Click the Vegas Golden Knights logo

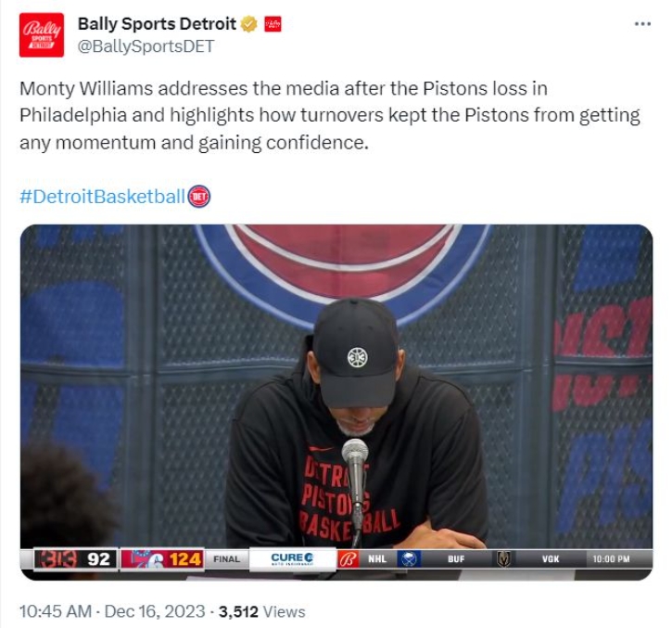tap(503, 559)
